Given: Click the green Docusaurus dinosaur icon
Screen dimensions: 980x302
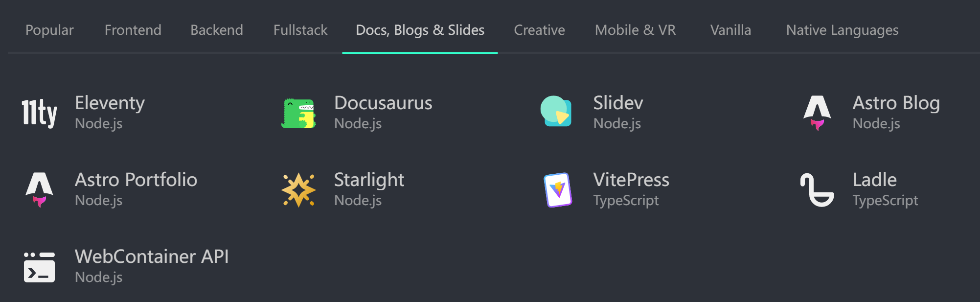Looking at the screenshot, I should (x=298, y=113).
